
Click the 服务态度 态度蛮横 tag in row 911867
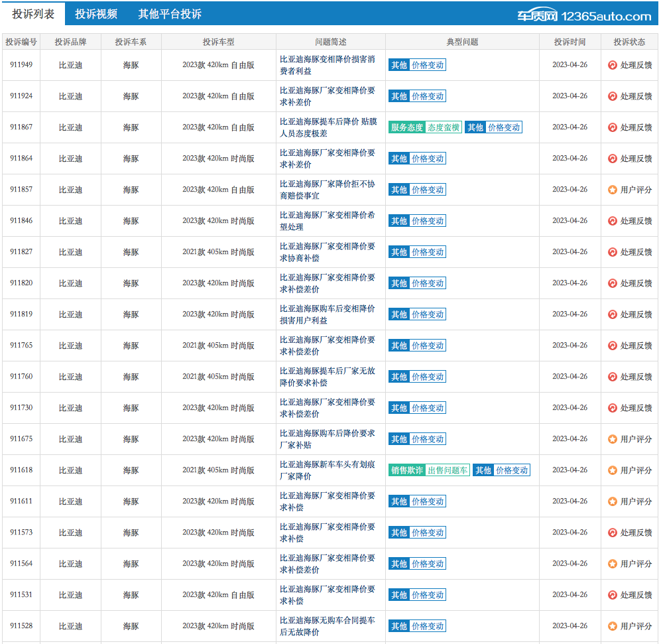point(426,127)
